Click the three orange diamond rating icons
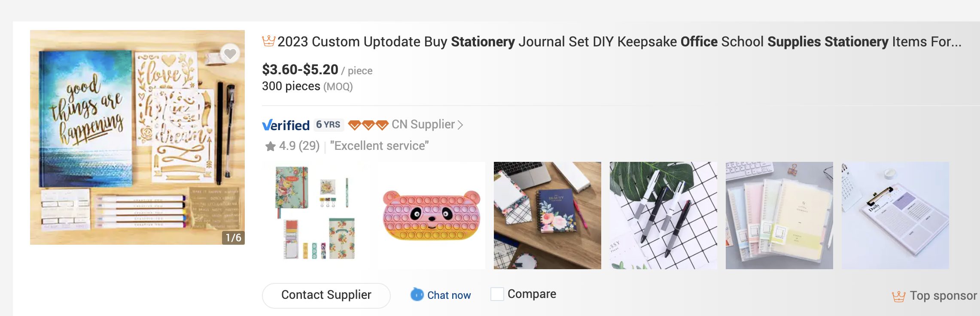This screenshot has width=980, height=316. click(368, 125)
